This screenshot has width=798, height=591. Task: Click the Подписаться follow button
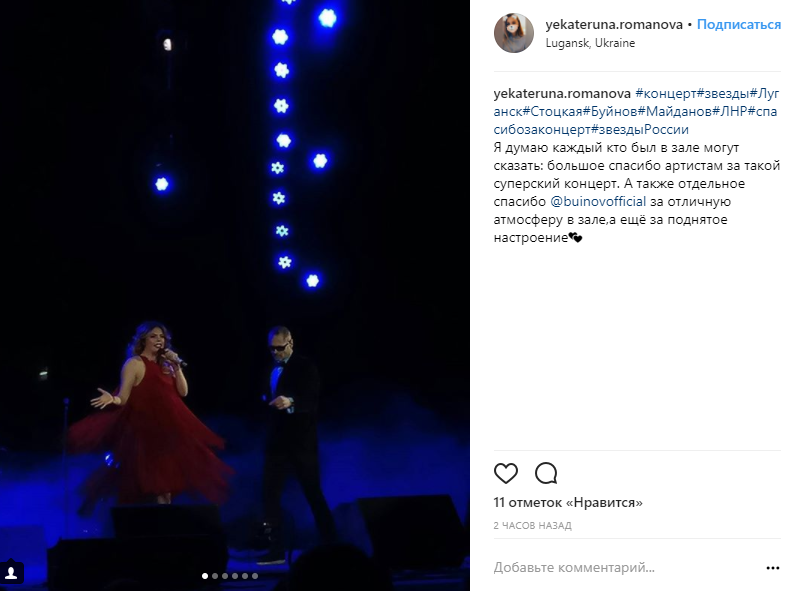pos(738,24)
